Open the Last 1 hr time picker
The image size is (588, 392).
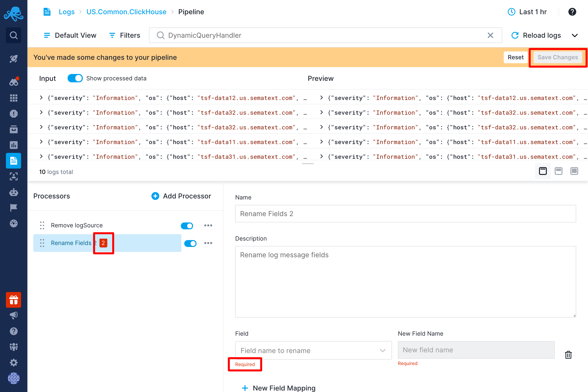pos(527,12)
